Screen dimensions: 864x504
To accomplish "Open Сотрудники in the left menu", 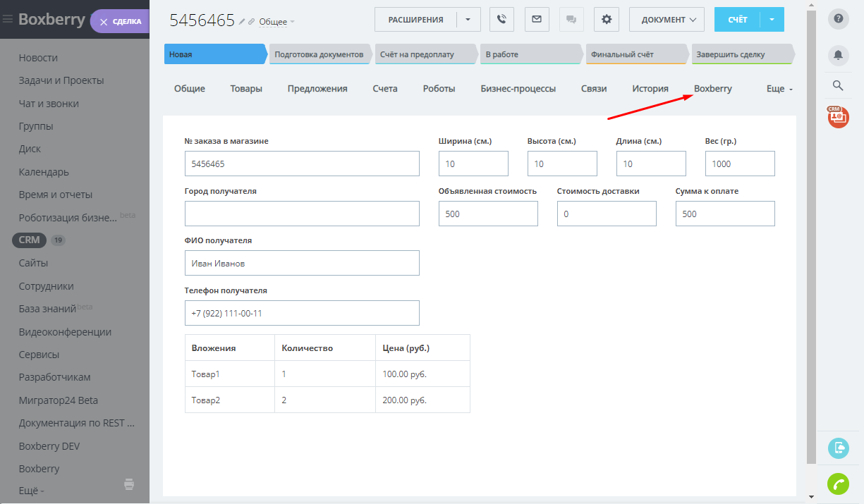I will [47, 286].
